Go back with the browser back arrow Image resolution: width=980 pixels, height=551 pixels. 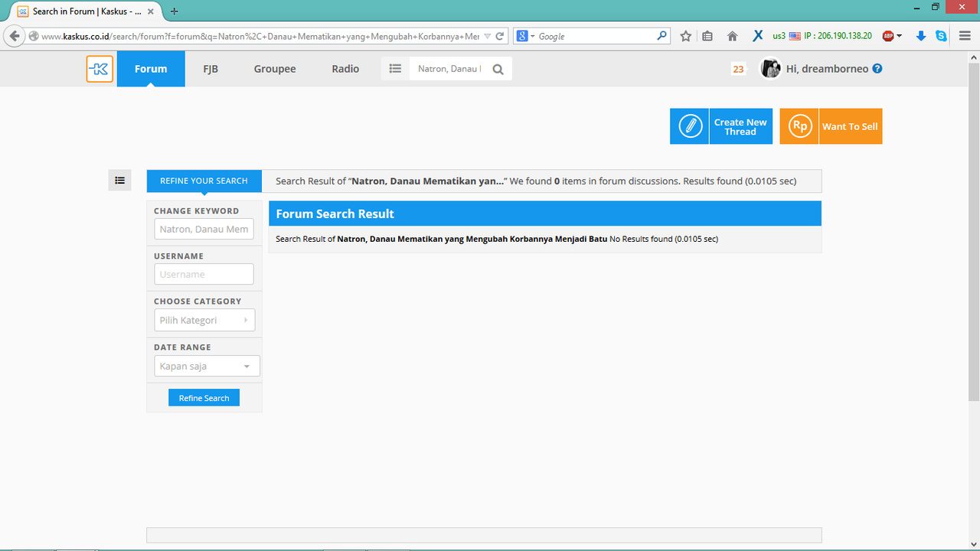pos(14,36)
